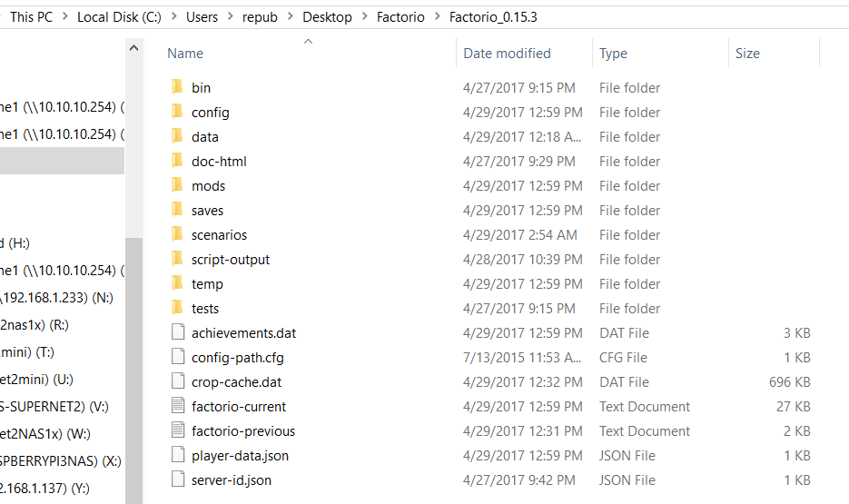The height and width of the screenshot is (504, 849).
Task: Open the SUPERNET2 (V:) drive
Action: tap(54, 407)
